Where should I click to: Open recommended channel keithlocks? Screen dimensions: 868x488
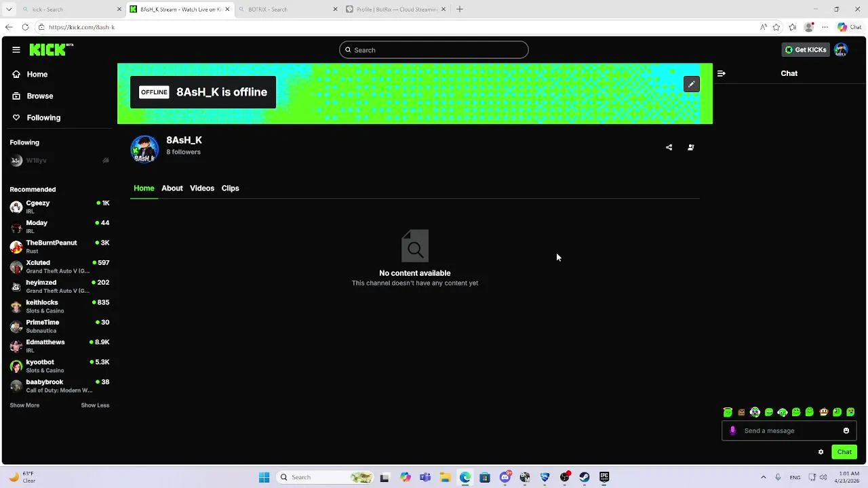60,306
